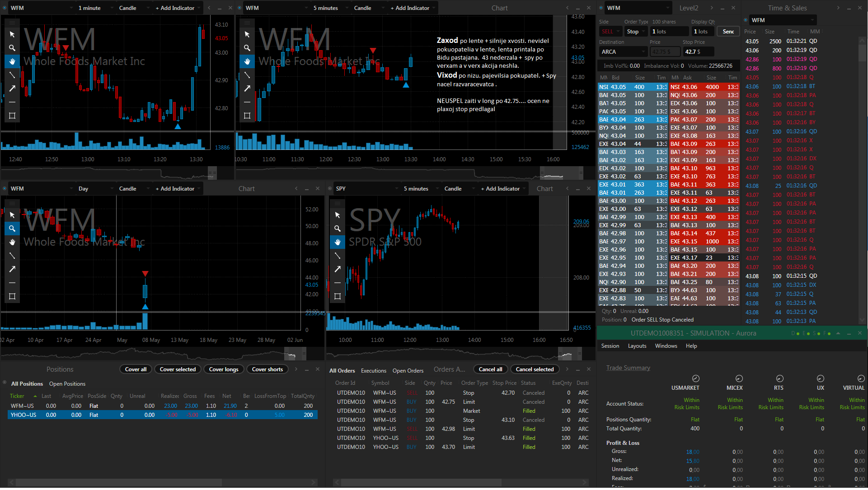Toggle link radio button on SPY chart

[330, 189]
